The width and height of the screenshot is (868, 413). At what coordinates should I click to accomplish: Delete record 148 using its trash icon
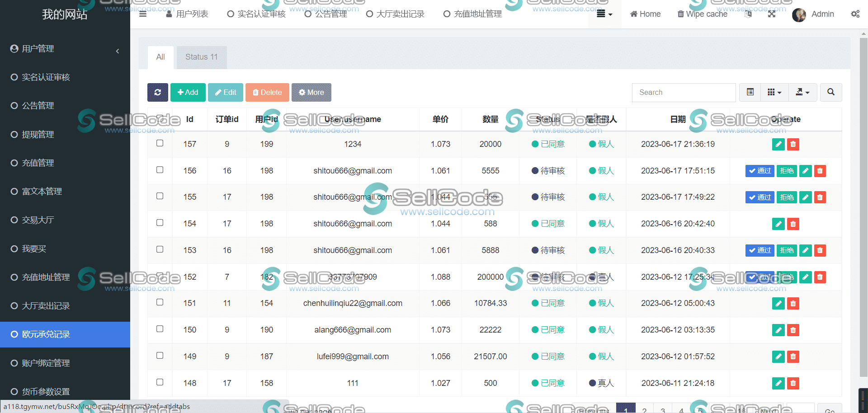pos(793,383)
